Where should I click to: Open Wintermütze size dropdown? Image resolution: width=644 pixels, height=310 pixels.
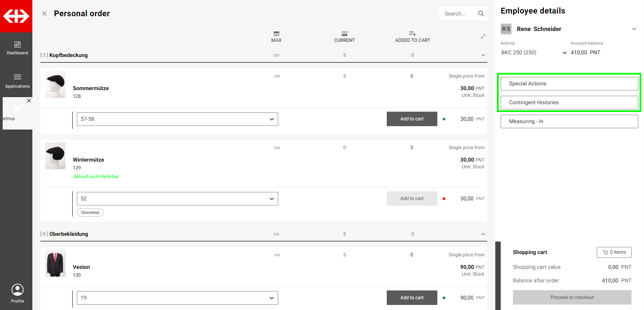point(177,199)
